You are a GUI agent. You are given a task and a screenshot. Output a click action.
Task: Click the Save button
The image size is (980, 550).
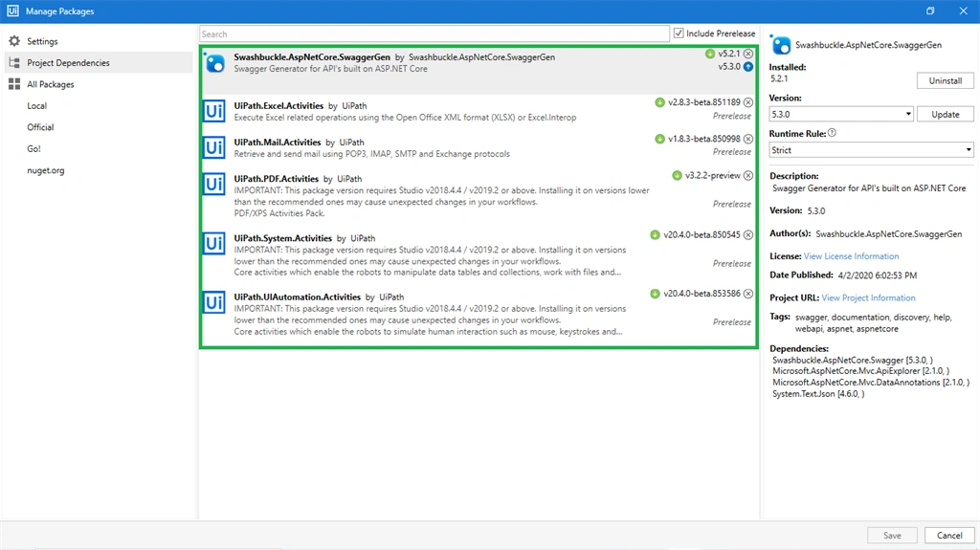pyautogui.click(x=892, y=535)
